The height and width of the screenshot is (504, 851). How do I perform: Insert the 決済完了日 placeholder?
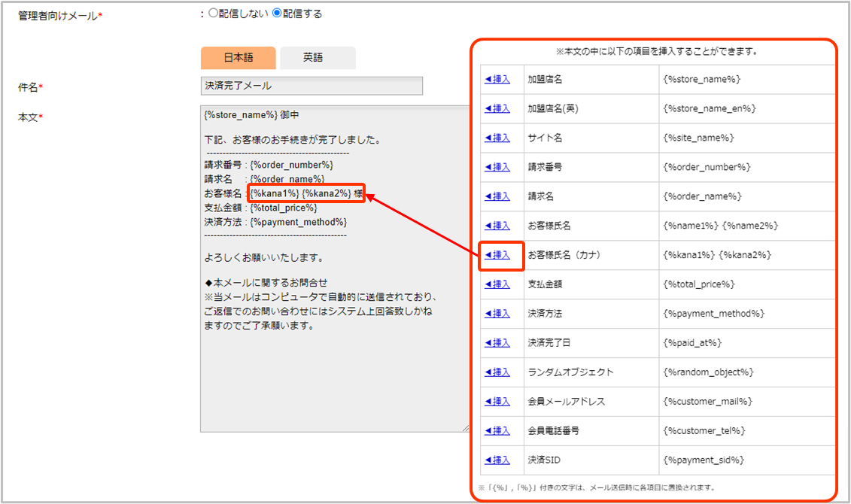coord(497,343)
